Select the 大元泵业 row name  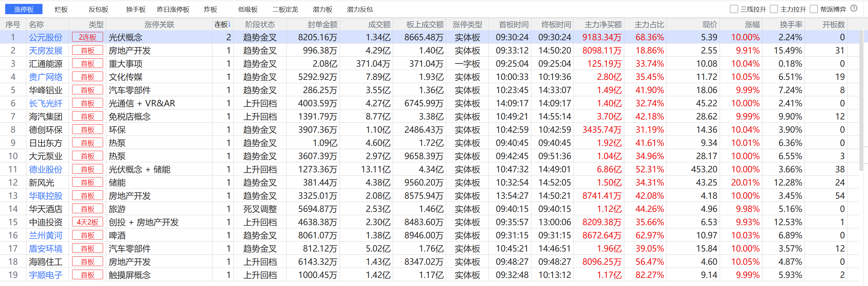point(45,156)
